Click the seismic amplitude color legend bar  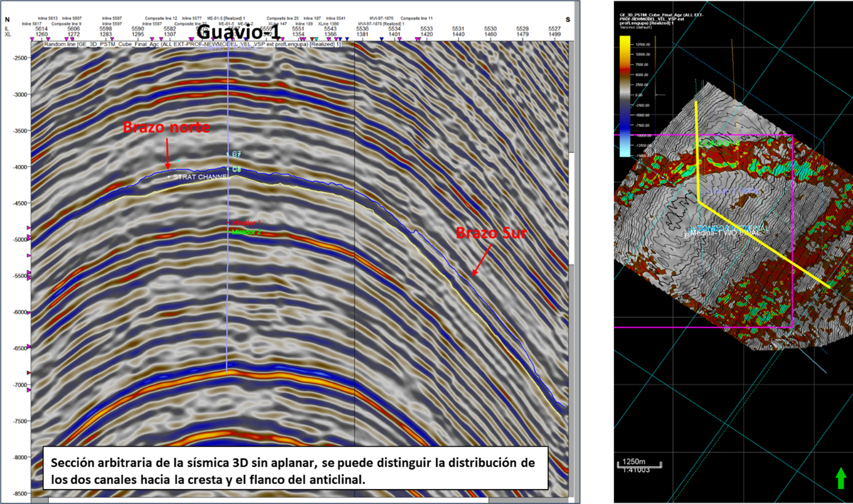point(625,96)
